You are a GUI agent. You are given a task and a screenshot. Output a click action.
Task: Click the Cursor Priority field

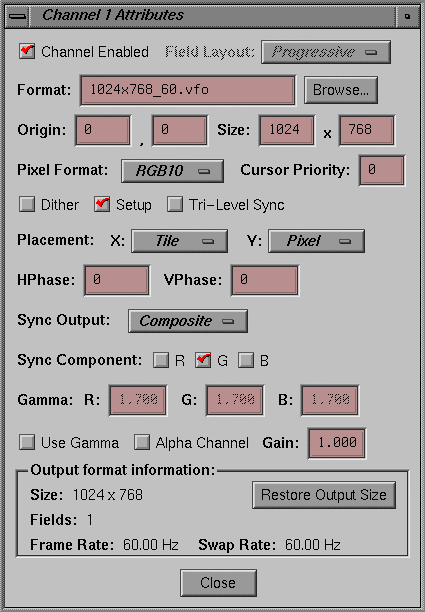(x=382, y=170)
